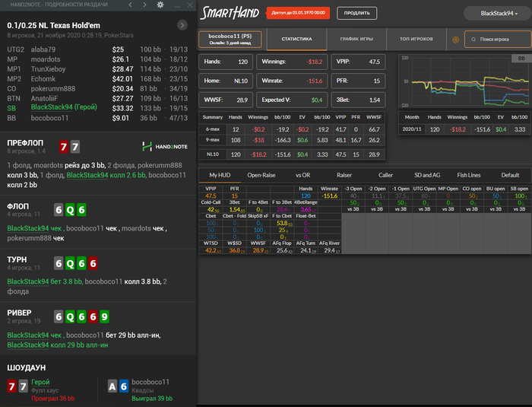
Task: Go to previous hand with left arrow
Action: 130,5
